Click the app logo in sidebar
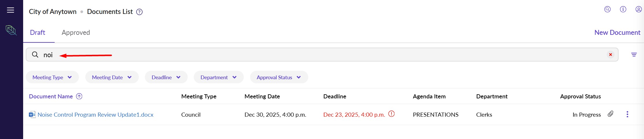 [x=11, y=30]
